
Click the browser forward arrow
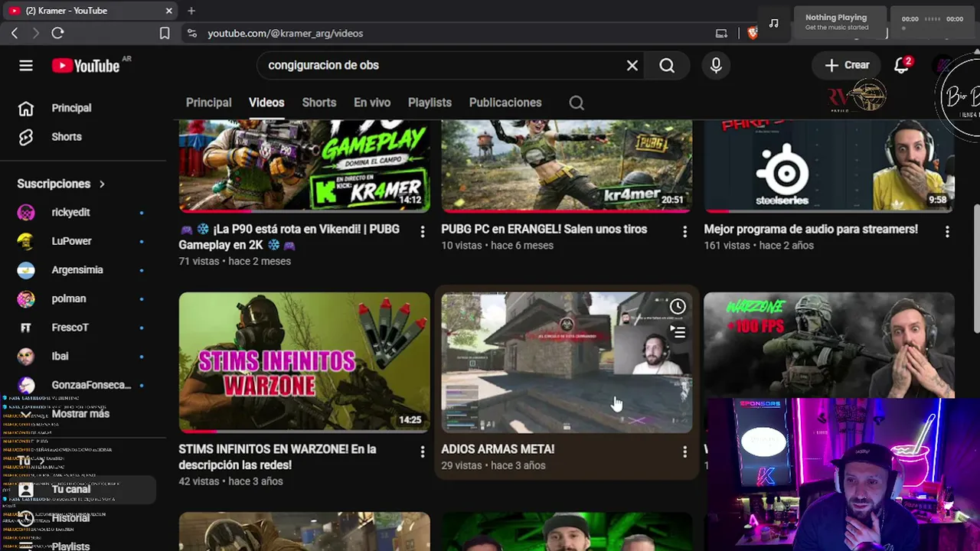35,33
